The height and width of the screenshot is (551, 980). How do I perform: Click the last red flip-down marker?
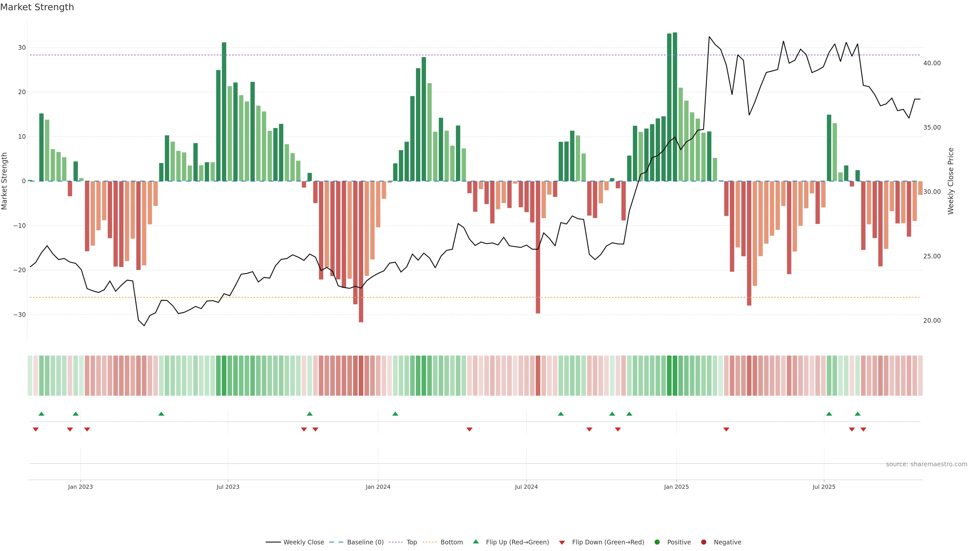point(863,429)
